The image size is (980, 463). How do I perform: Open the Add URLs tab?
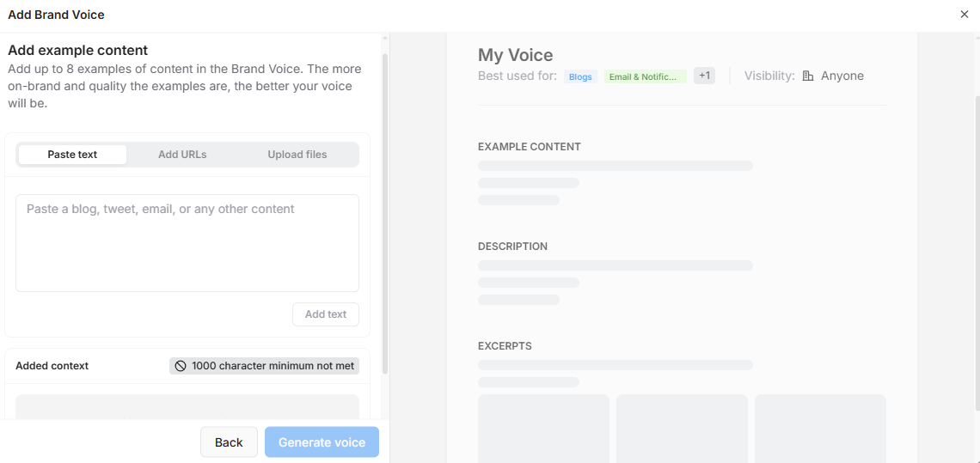click(x=182, y=155)
